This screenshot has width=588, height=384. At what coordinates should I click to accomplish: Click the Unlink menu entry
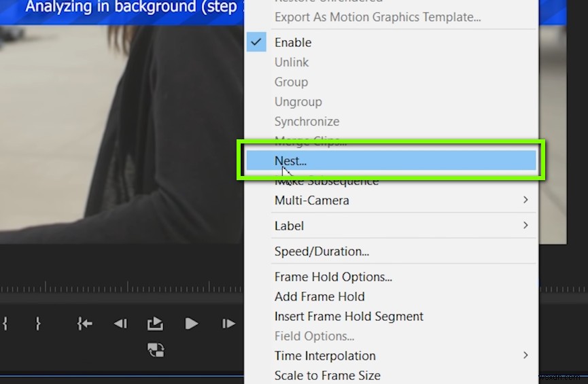[391, 63]
